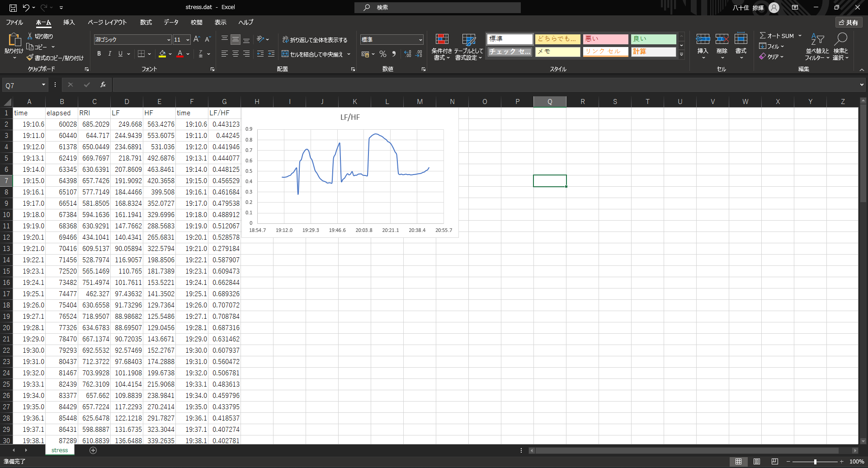Image resolution: width=868 pixels, height=468 pixels.
Task: Click the zoom slider in status bar
Action: pyautogui.click(x=815, y=462)
